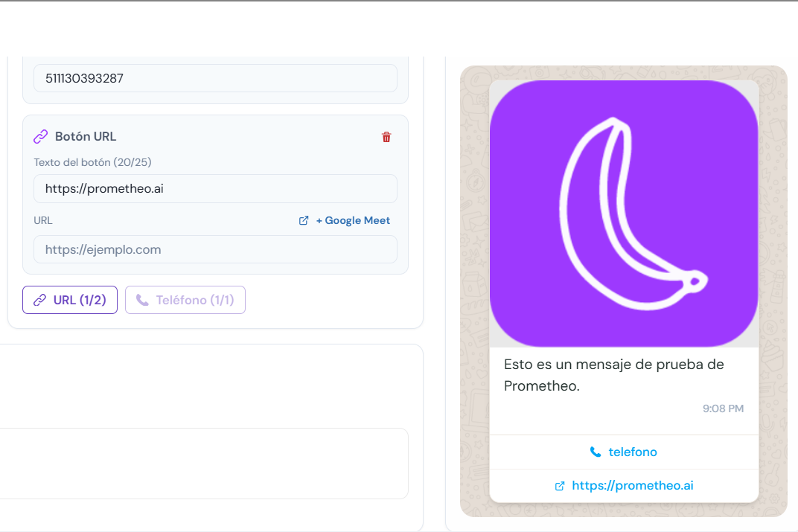Edit button text field containing https://prometheo.ai

(215, 188)
